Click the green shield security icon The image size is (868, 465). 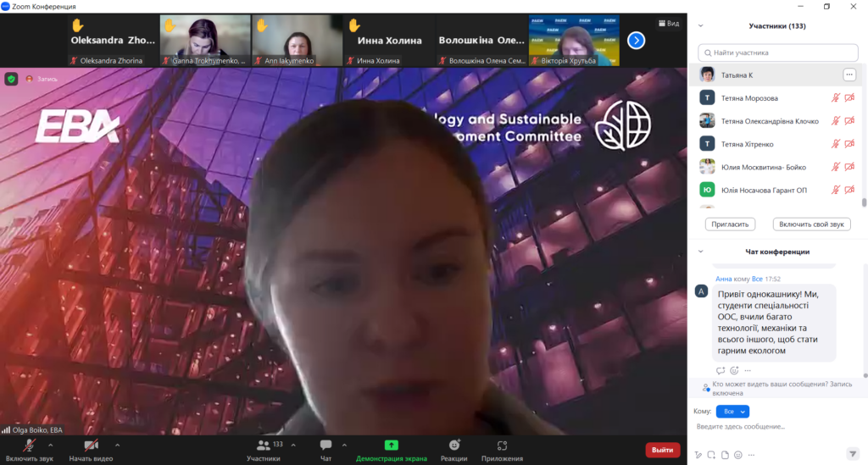11,79
